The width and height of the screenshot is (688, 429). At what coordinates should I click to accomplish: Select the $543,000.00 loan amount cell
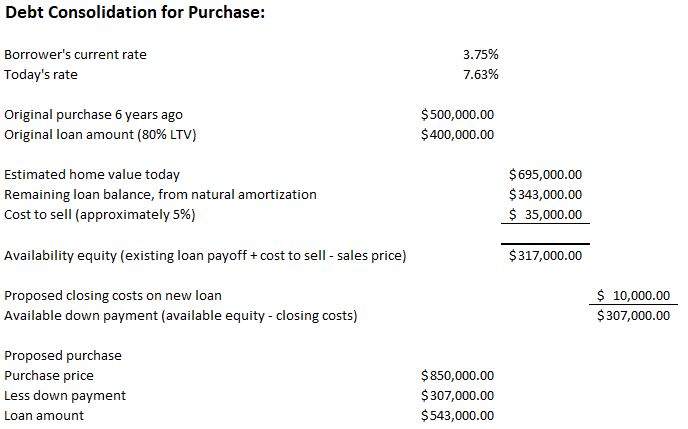click(x=458, y=416)
